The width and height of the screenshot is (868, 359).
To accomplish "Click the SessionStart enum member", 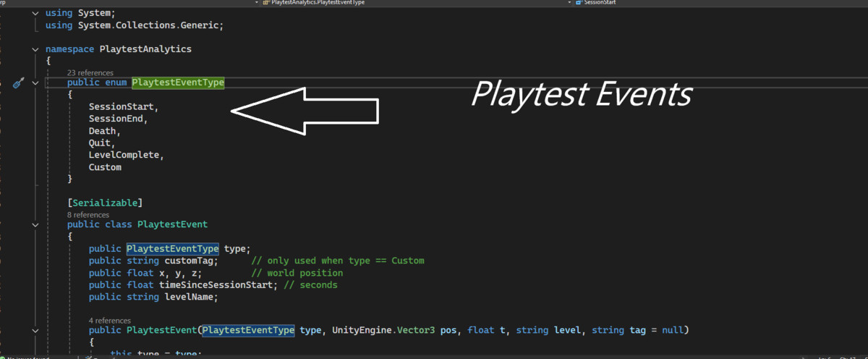I will point(122,107).
